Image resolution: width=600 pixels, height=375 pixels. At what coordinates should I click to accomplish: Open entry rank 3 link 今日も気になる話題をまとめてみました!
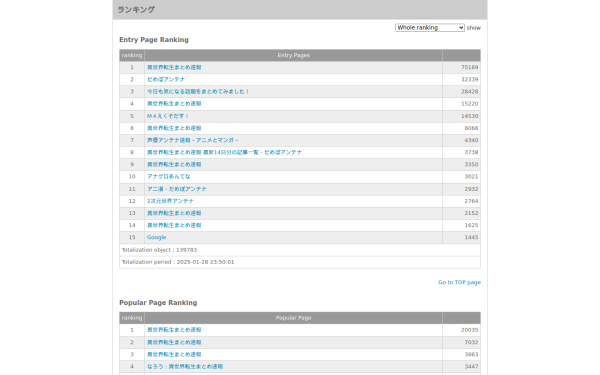tap(198, 91)
